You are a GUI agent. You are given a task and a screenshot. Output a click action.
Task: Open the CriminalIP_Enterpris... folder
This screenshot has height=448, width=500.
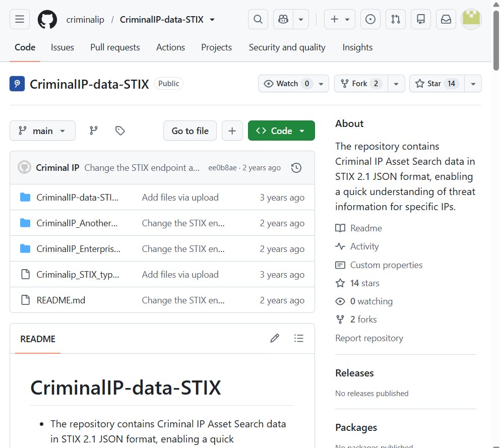79,249
